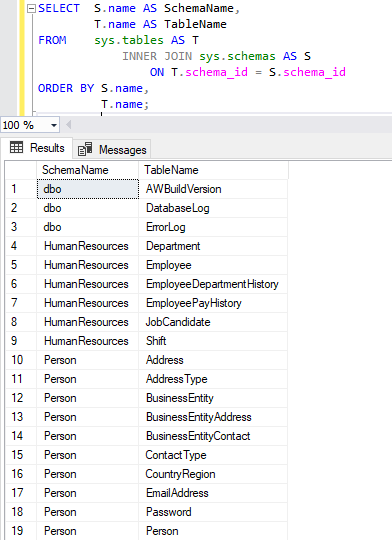The width and height of the screenshot is (392, 540).
Task: Click the SchemaName alias in the query
Action: [199, 8]
